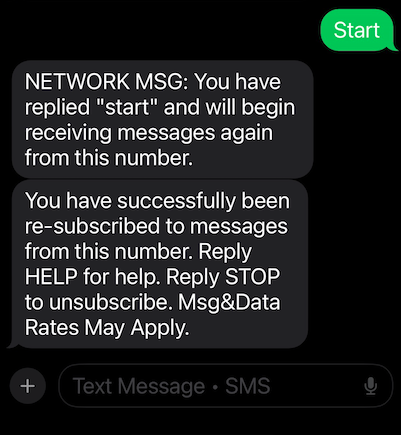Select the green Start message bubble
401x435 pixels.
click(x=358, y=30)
